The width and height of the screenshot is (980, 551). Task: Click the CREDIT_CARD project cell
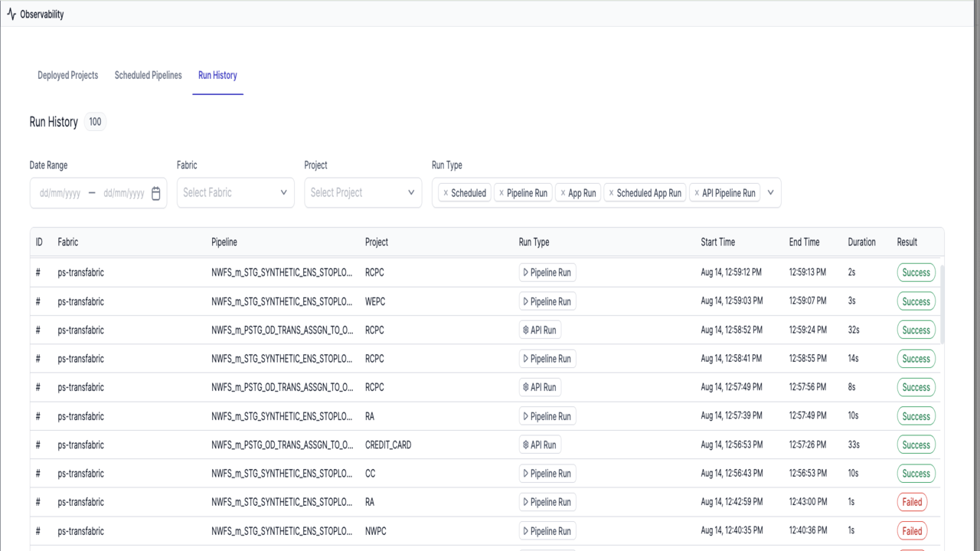pyautogui.click(x=388, y=445)
